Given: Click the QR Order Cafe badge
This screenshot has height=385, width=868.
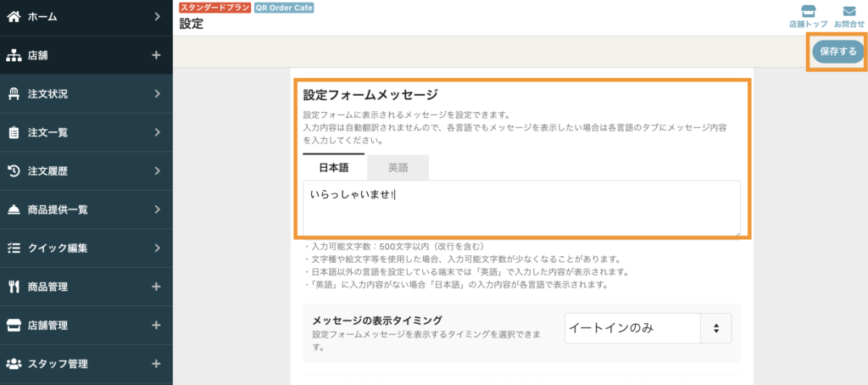Looking at the screenshot, I should [284, 8].
